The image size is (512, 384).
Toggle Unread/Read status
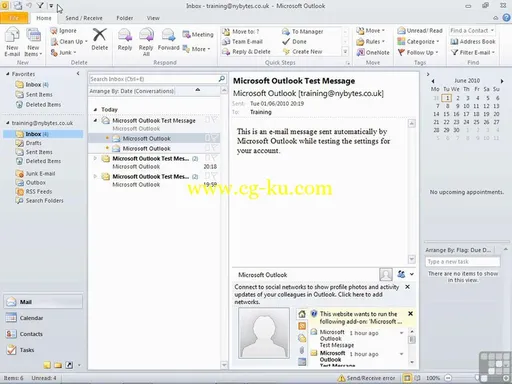tap(420, 31)
